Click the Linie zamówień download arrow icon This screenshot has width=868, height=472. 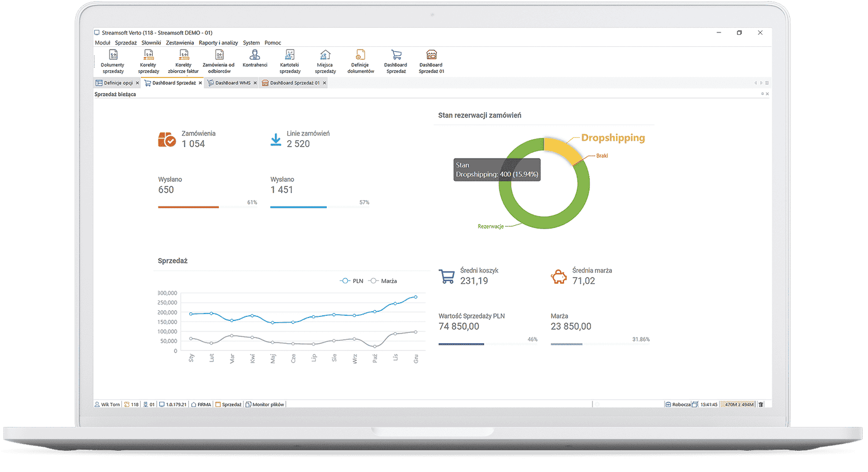[275, 140]
